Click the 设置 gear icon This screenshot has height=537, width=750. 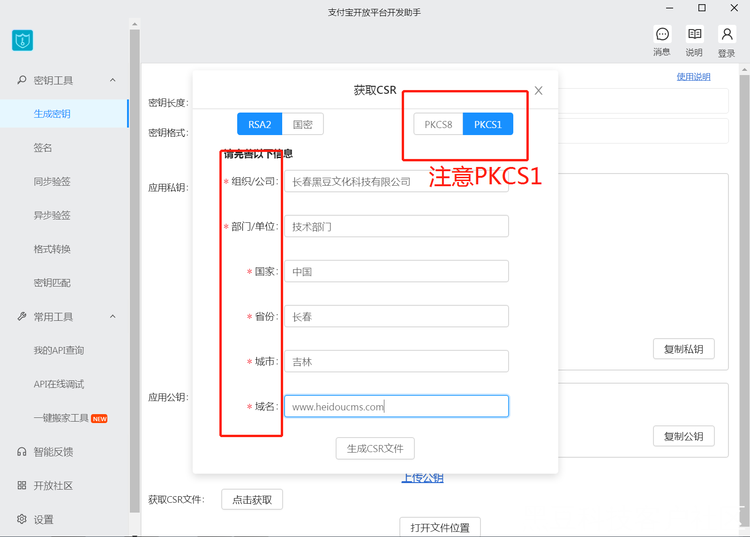[x=22, y=519]
